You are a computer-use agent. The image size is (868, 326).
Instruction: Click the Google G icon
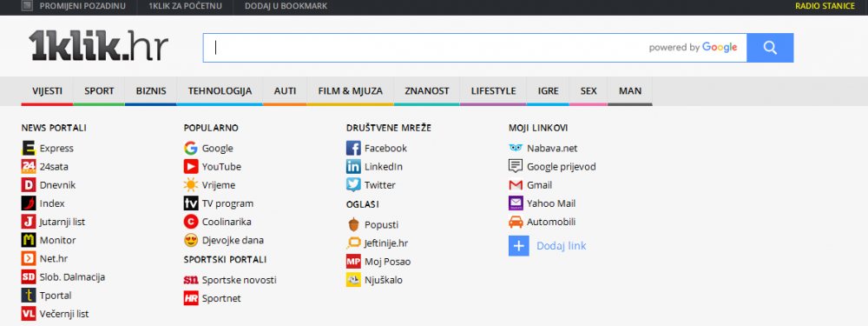click(x=191, y=148)
